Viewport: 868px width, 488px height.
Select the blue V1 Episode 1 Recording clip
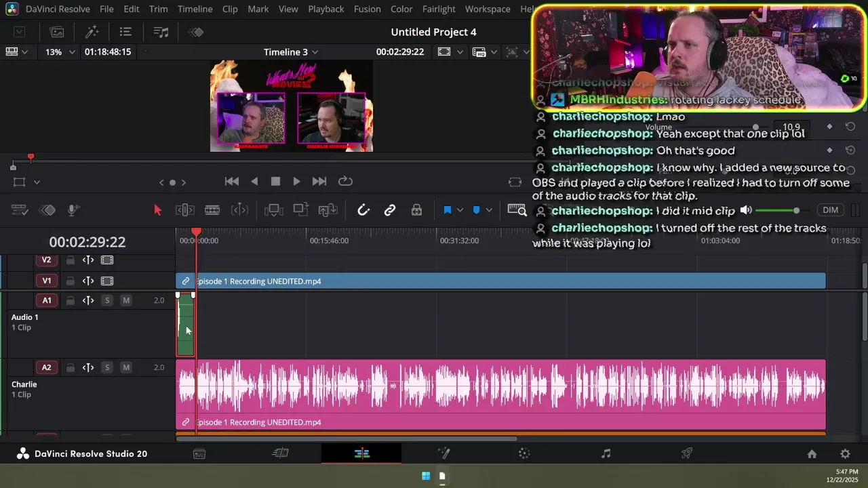[500, 281]
